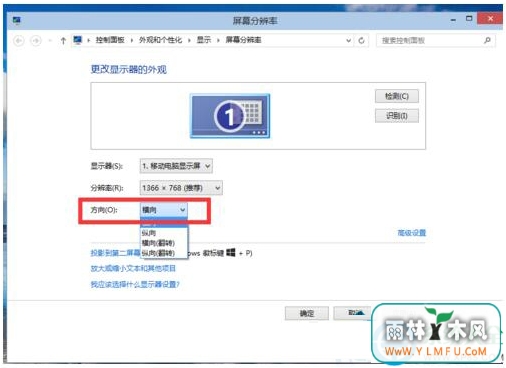
Task: Open the 分辨率 resolution dropdown
Action: pyautogui.click(x=181, y=188)
